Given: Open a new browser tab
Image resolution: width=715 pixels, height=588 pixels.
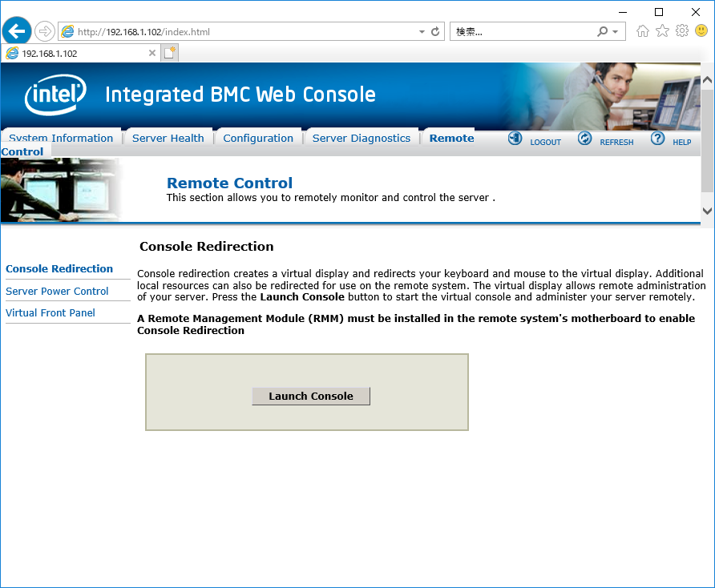Looking at the screenshot, I should point(170,53).
